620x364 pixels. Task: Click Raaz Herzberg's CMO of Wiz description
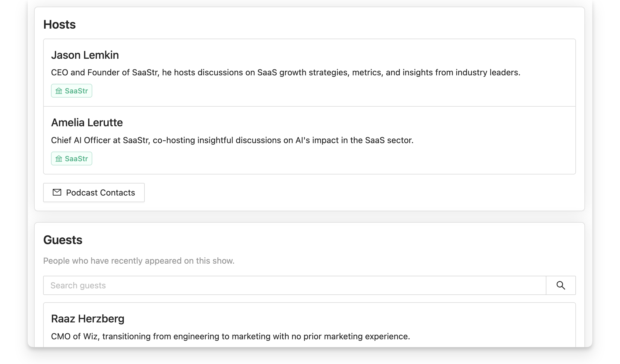[x=230, y=337]
